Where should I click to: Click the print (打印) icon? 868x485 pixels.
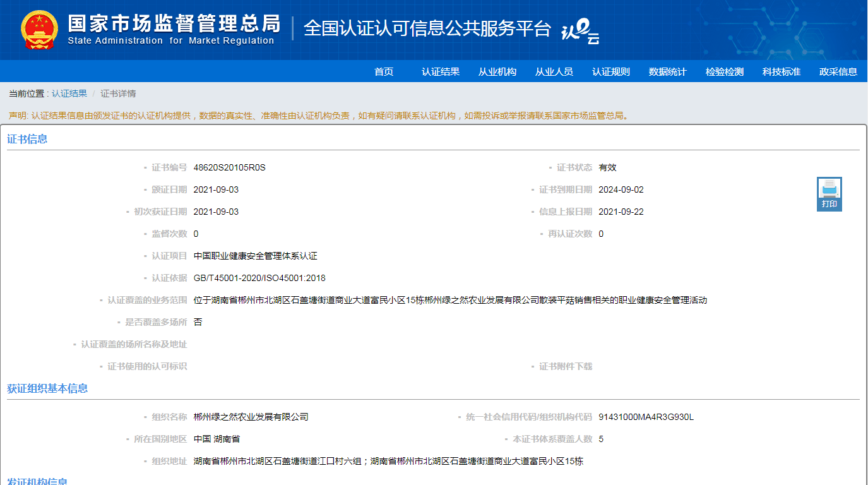click(829, 193)
